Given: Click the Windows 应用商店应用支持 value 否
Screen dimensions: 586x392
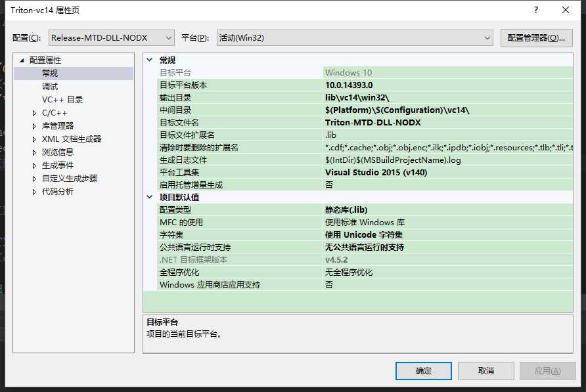Looking at the screenshot, I should pos(448,284).
